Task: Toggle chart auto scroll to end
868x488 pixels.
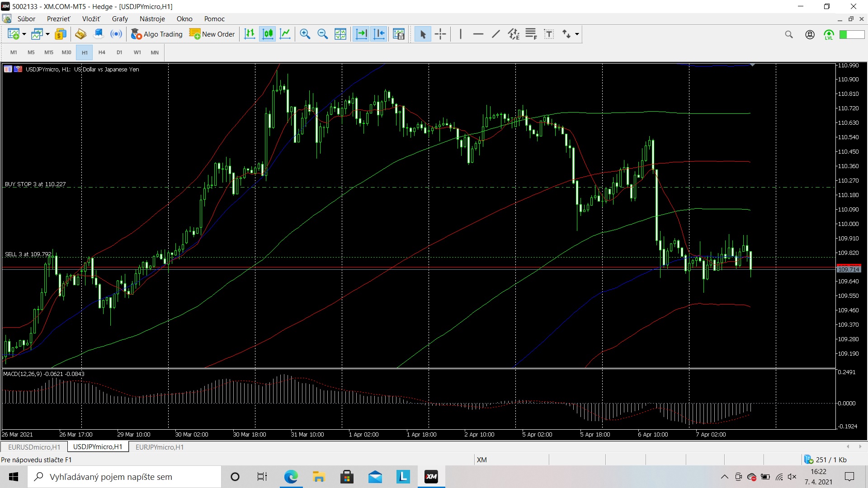Action: (361, 34)
